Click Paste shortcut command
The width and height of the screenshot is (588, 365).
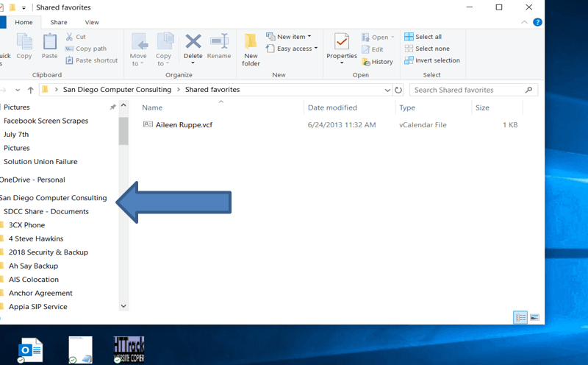coord(91,60)
